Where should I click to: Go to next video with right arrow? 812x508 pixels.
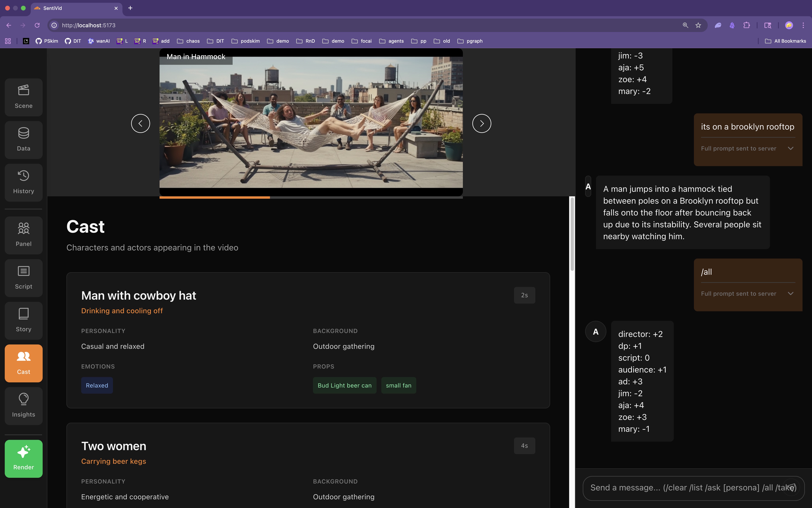pyautogui.click(x=482, y=123)
